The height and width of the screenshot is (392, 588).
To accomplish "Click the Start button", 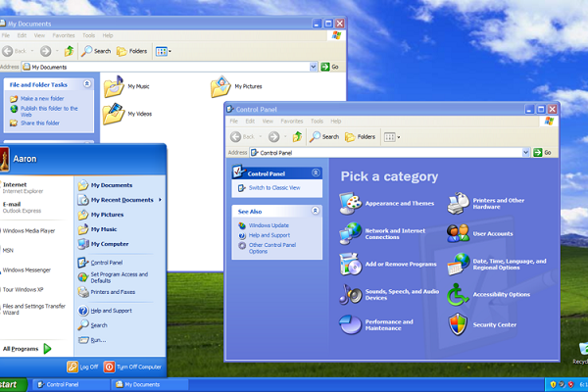I will 13,384.
